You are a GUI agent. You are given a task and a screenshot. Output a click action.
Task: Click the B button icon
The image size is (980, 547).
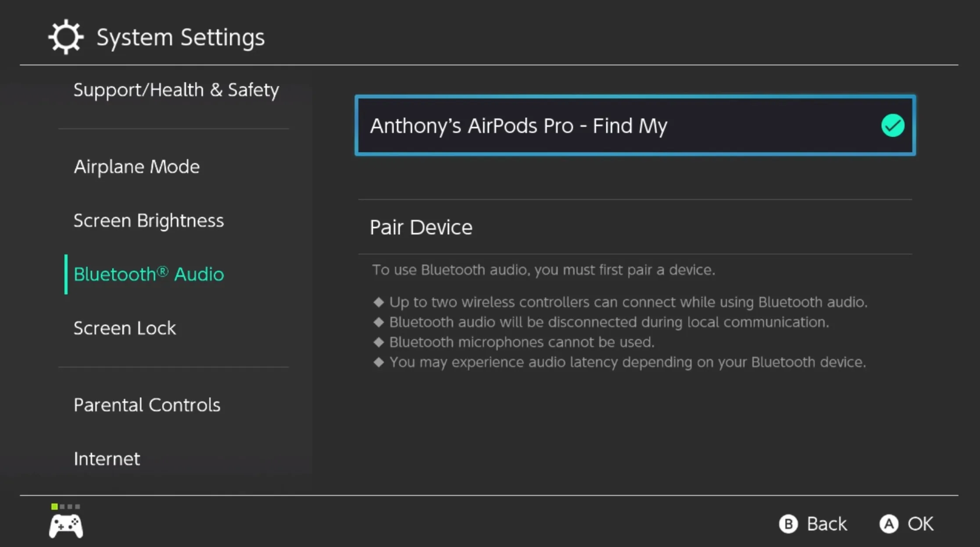pyautogui.click(x=788, y=524)
